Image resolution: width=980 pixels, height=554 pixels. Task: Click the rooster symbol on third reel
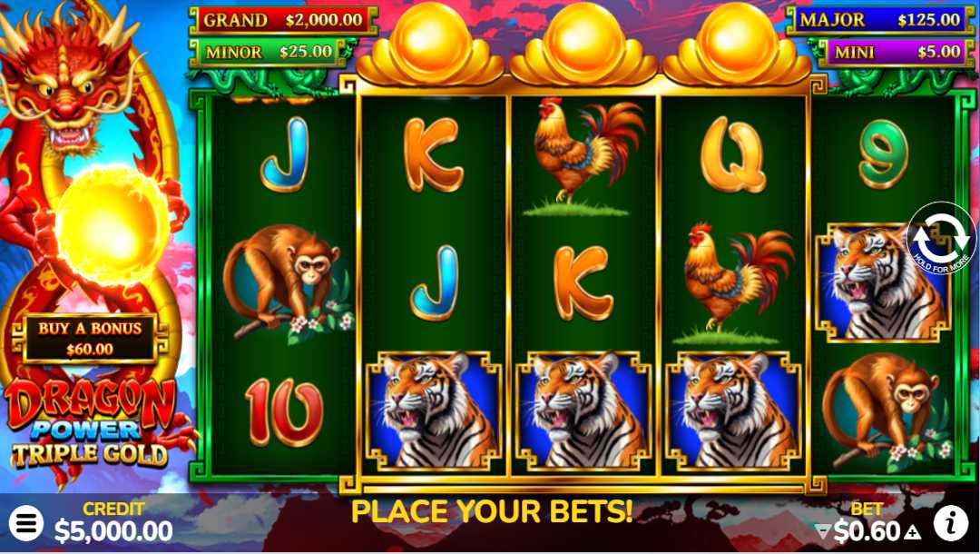tap(584, 156)
